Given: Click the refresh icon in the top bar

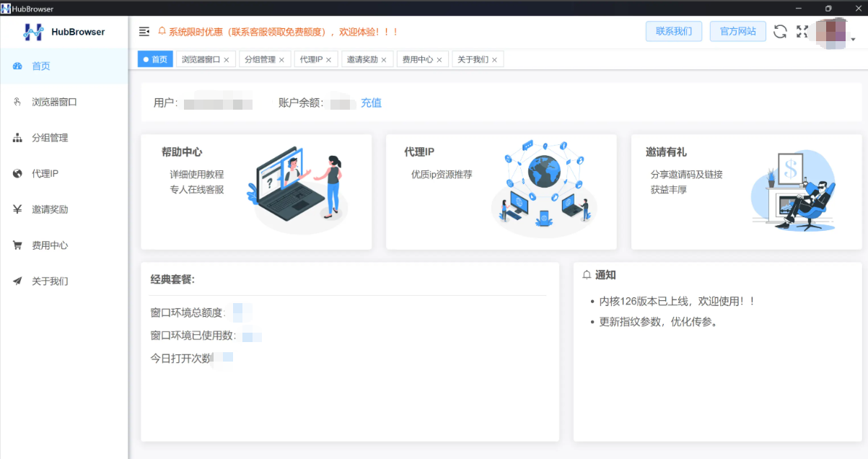Looking at the screenshot, I should [x=780, y=32].
